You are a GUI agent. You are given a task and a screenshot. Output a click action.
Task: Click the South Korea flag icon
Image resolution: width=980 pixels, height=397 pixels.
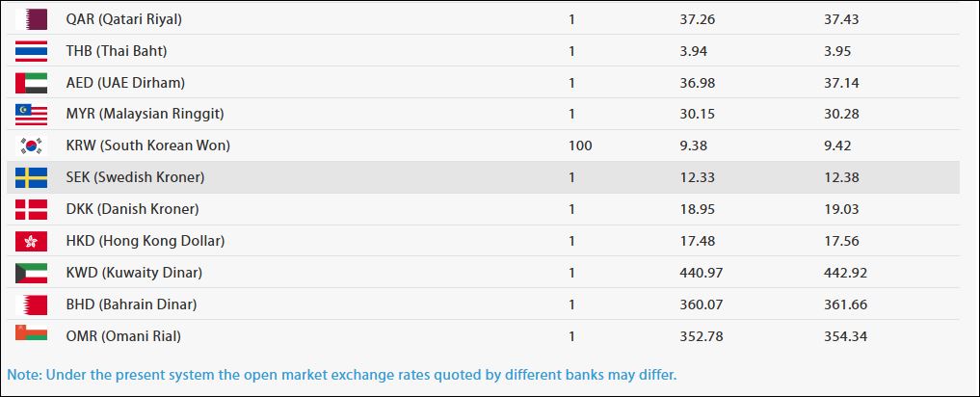31,146
